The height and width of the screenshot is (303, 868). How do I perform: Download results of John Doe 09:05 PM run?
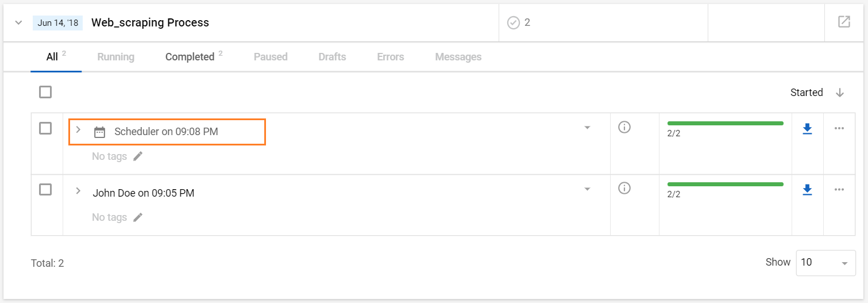coord(807,190)
